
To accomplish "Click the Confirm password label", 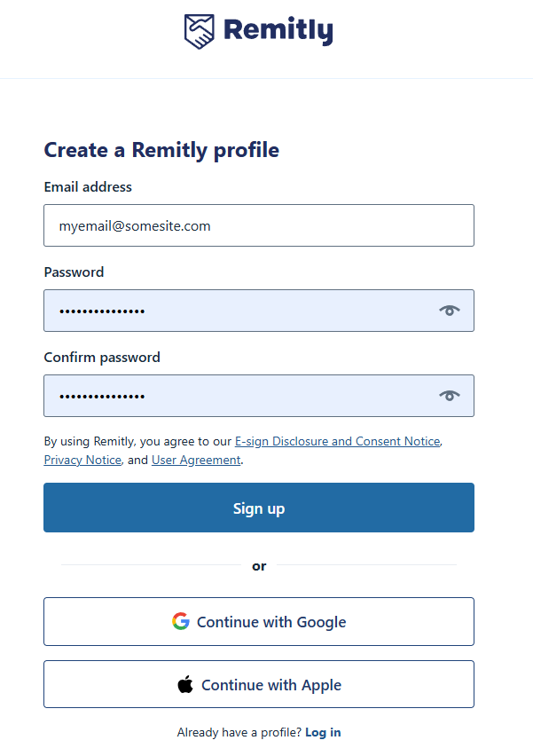I will [x=102, y=358].
